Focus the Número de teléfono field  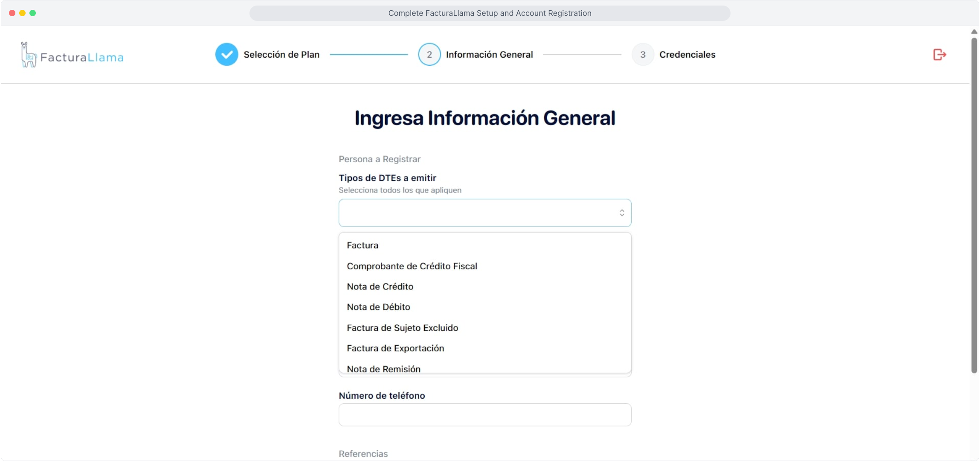[484, 415]
